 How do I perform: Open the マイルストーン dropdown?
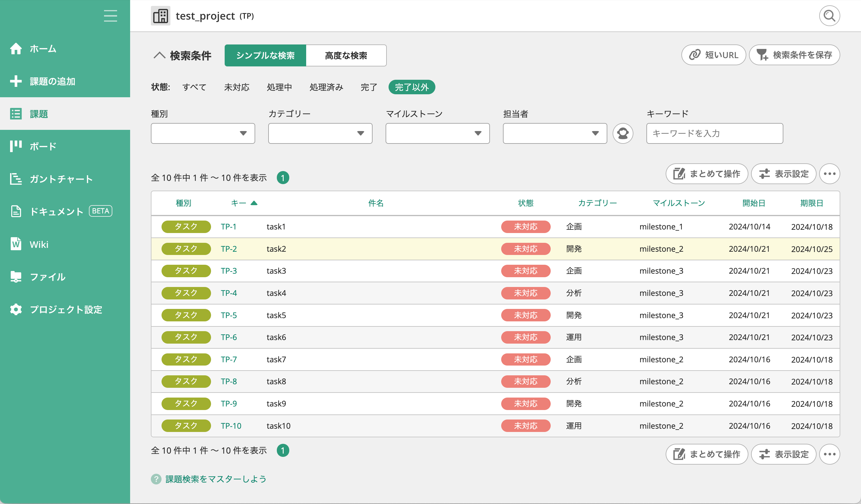coord(437,133)
